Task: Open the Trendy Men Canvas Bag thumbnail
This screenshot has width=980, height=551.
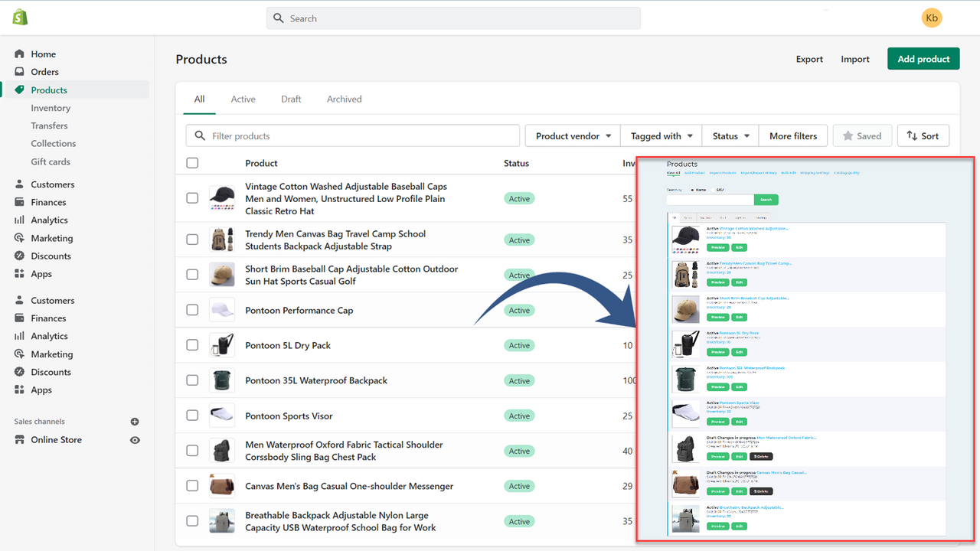Action: (x=222, y=240)
